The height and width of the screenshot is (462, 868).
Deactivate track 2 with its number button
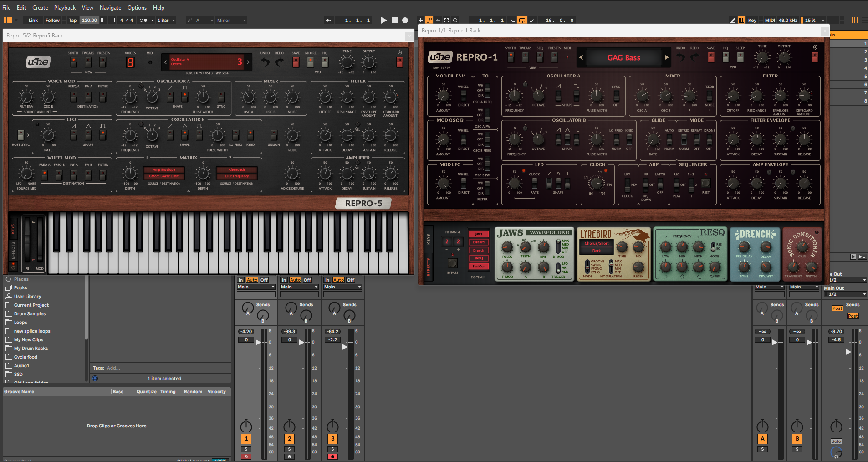289,439
